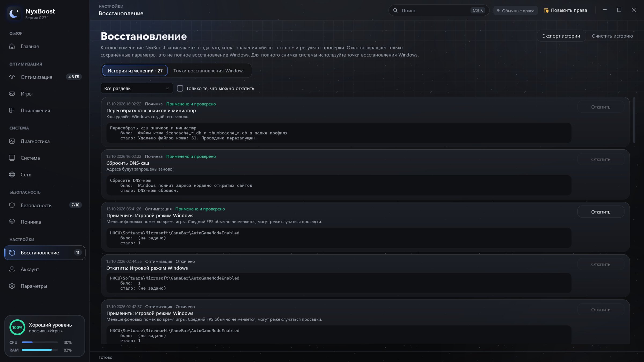
Task: Select the Безопасность shield icon
Action: pyautogui.click(x=12, y=205)
